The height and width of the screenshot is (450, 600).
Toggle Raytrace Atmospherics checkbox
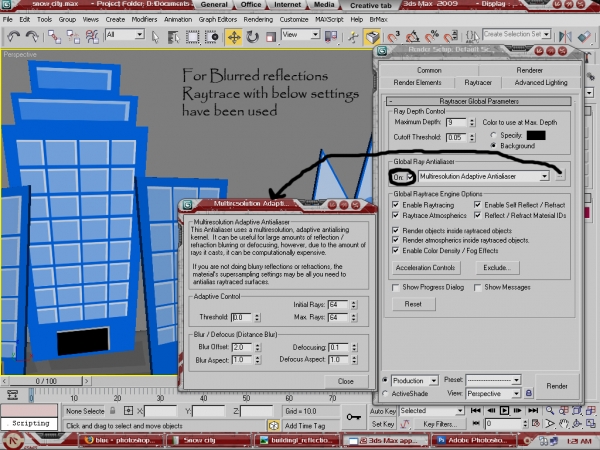(396, 215)
